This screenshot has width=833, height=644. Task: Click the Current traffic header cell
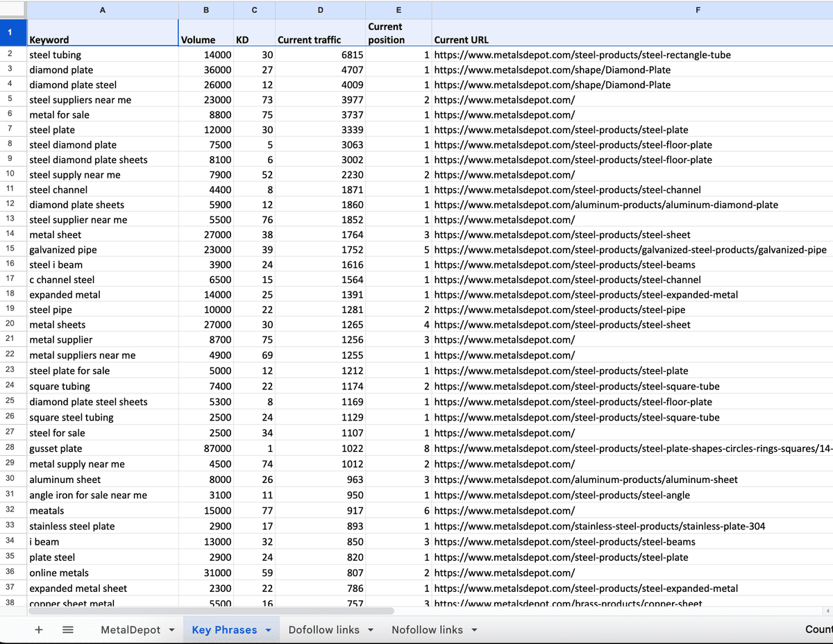(x=320, y=33)
